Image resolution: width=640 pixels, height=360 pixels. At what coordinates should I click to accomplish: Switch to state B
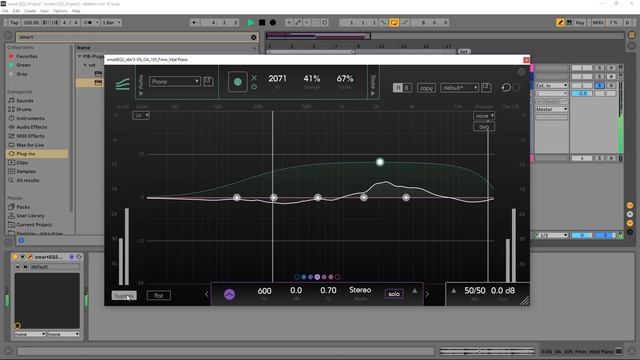click(407, 88)
